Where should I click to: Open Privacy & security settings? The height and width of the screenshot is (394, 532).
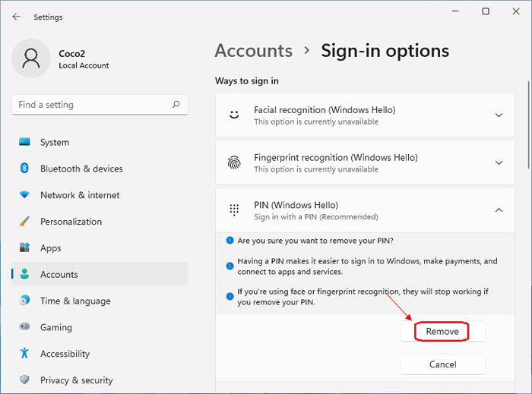(100, 380)
